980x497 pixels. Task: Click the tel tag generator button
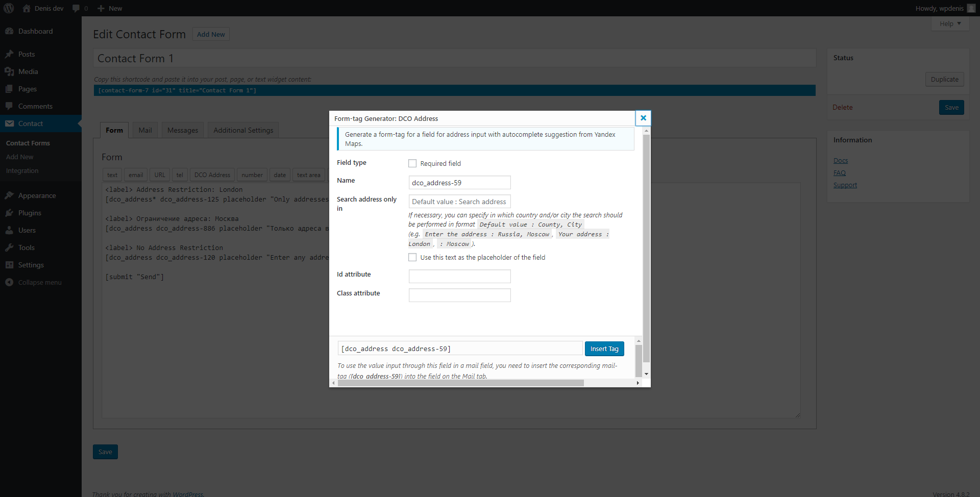[180, 175]
